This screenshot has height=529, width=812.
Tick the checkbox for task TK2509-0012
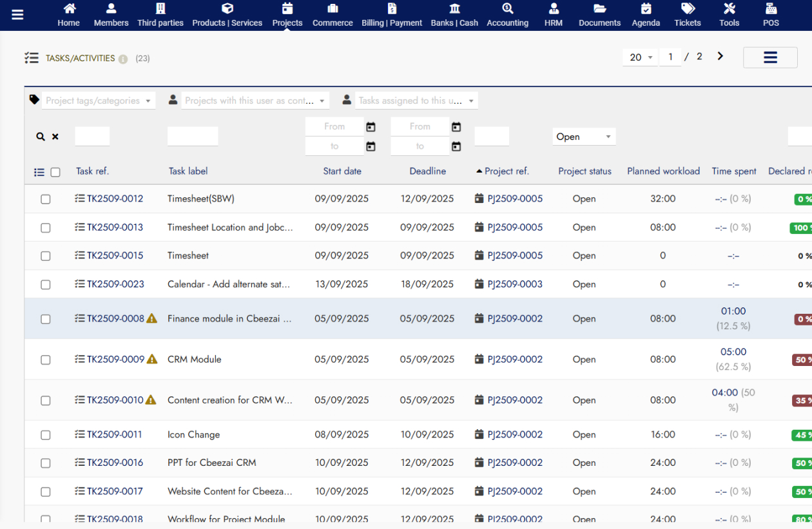46,199
